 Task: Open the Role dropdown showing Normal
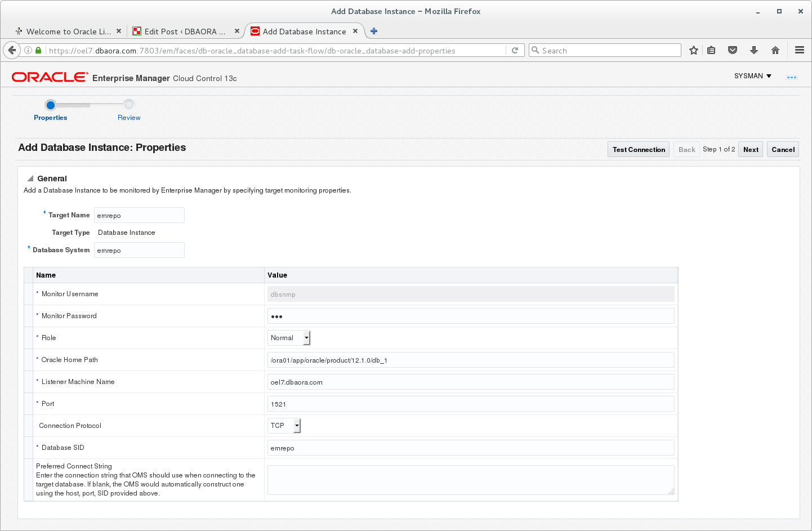click(x=289, y=338)
